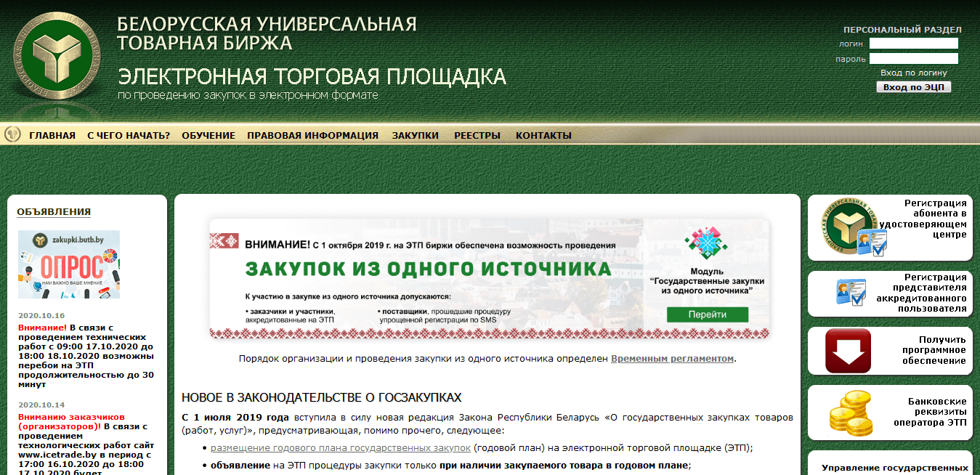
Task: Click the state procurement module snowflake icon
Action: [x=706, y=243]
